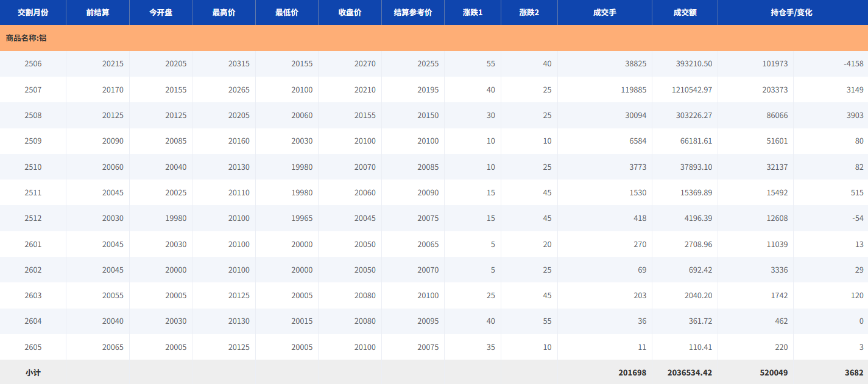
Task: Click the 前结算 column header
Action: (97, 12)
